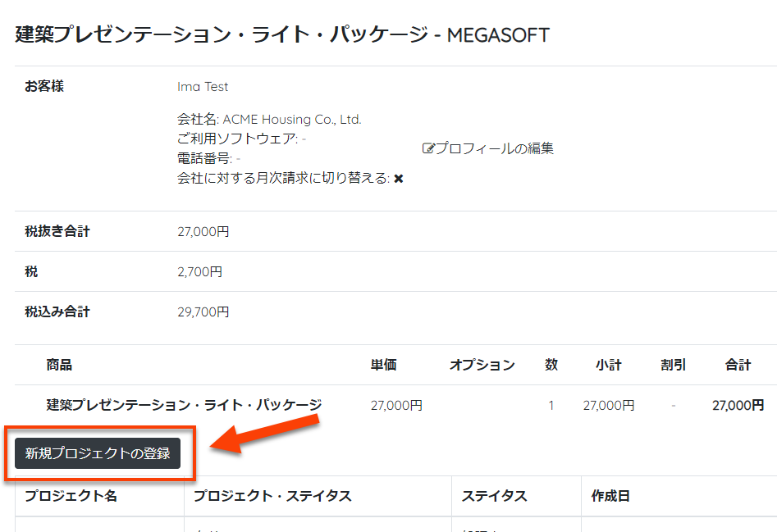Click the X icon after 月次請求に切り替える

point(399,179)
